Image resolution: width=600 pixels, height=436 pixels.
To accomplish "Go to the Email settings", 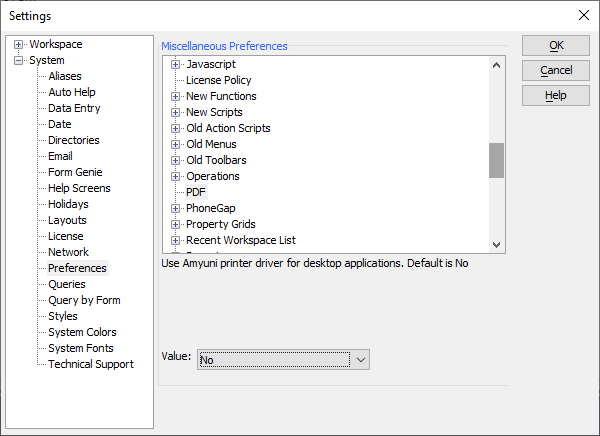I will [x=60, y=156].
